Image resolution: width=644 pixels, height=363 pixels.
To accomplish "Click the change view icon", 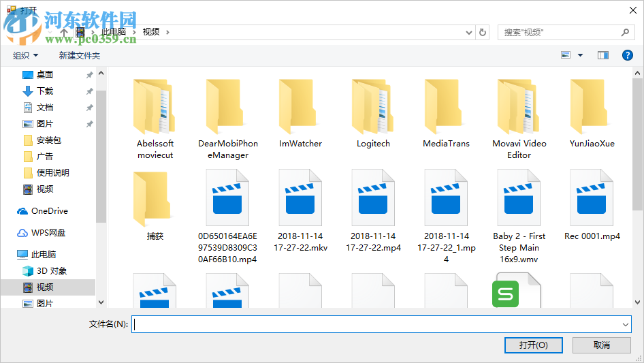I will (x=566, y=55).
